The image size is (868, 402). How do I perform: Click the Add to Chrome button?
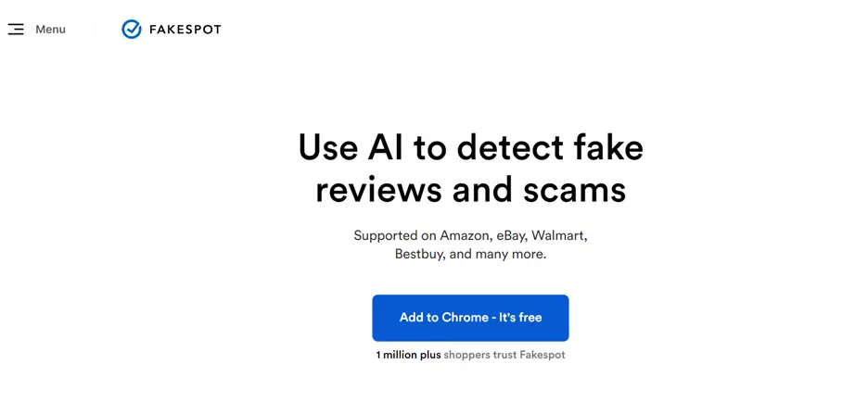coord(470,318)
